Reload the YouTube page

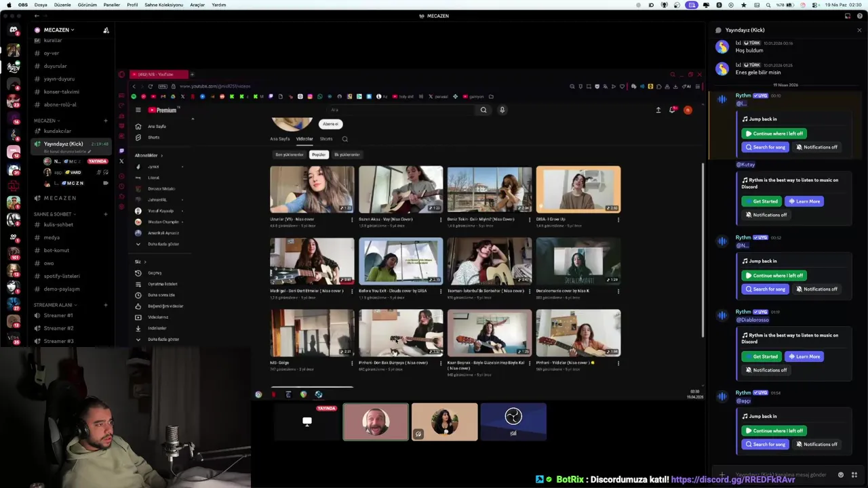tap(151, 86)
